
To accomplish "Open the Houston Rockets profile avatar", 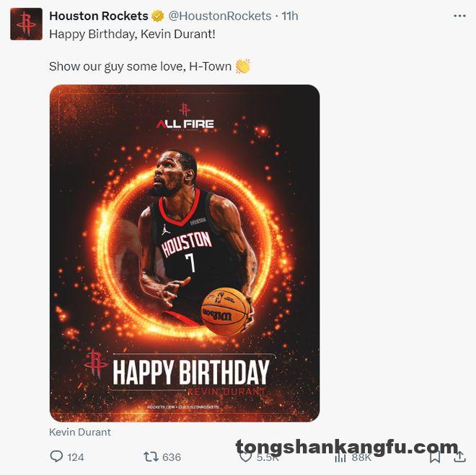I will [26, 24].
